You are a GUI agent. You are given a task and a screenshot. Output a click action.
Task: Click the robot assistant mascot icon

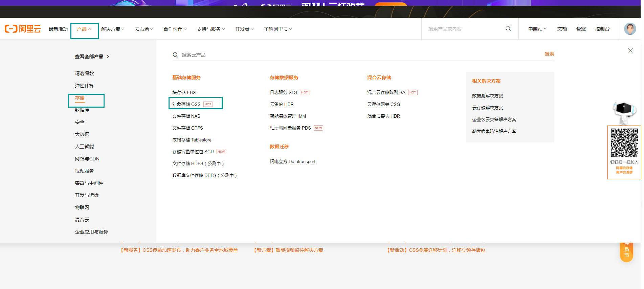(624, 112)
